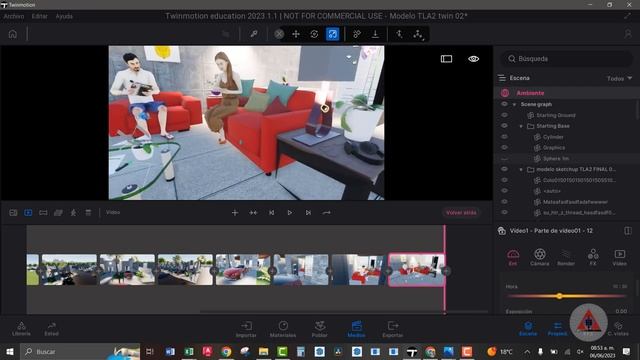Open the Editar menu

tap(40, 16)
